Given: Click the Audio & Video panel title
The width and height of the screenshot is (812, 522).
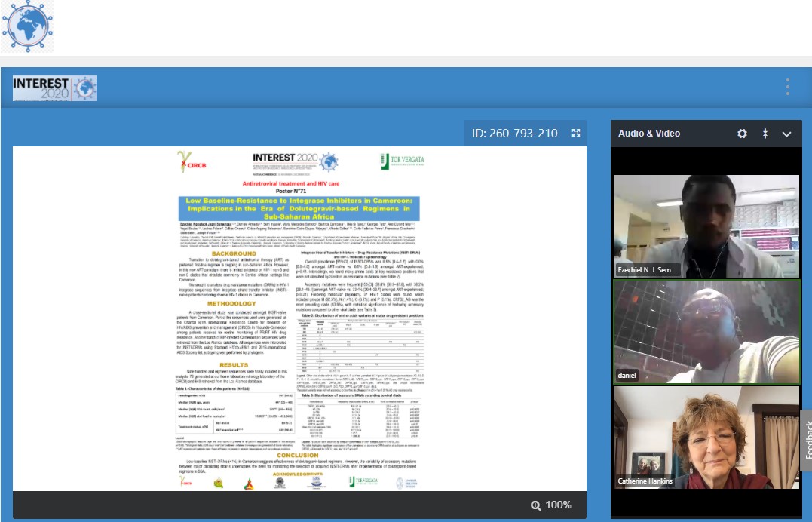Looking at the screenshot, I should click(x=649, y=134).
